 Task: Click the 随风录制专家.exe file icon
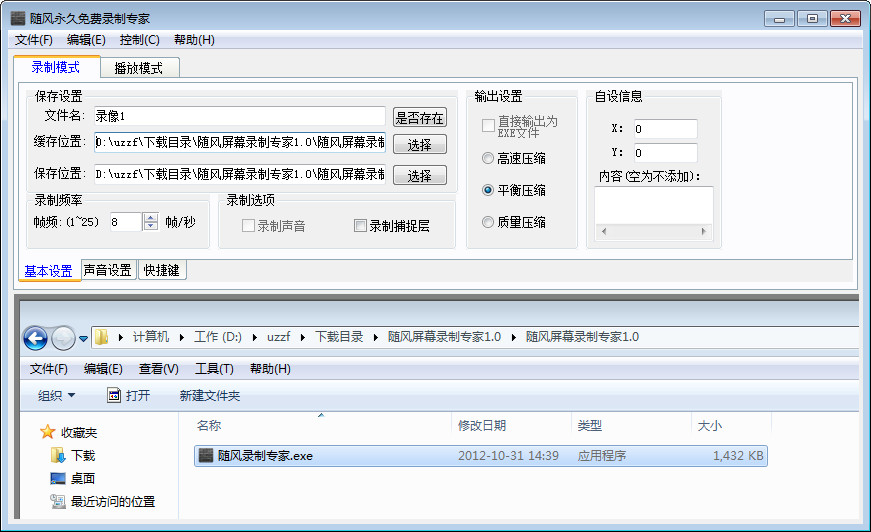click(206, 455)
